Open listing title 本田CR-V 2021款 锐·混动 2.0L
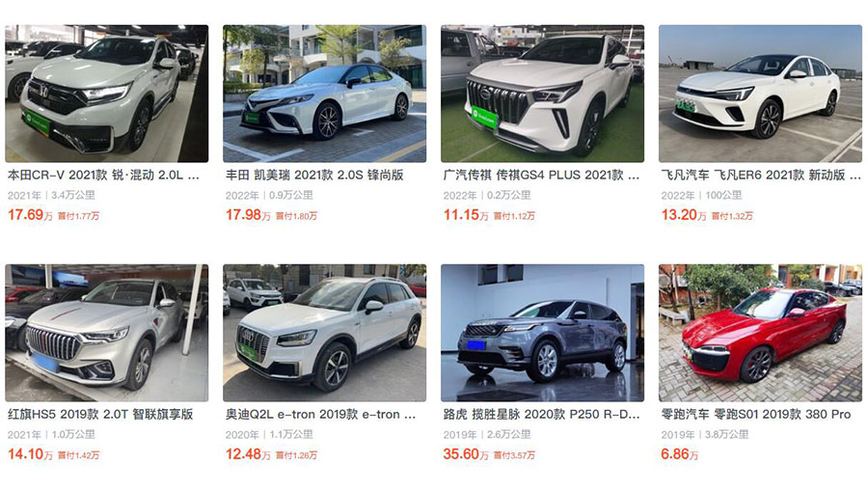The width and height of the screenshot is (868, 492). [103, 176]
